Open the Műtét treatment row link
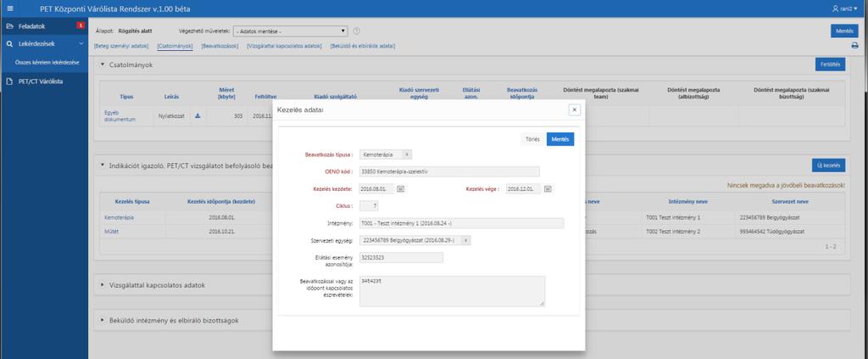This screenshot has width=868, height=359. 111,232
